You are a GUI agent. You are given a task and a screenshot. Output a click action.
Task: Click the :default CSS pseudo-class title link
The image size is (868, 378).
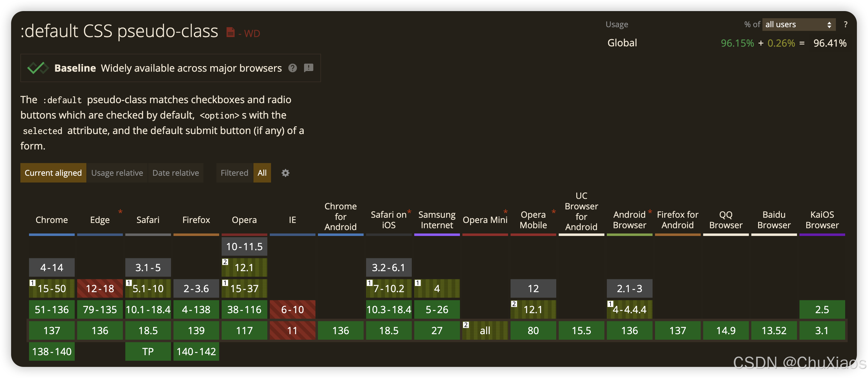[x=119, y=31]
